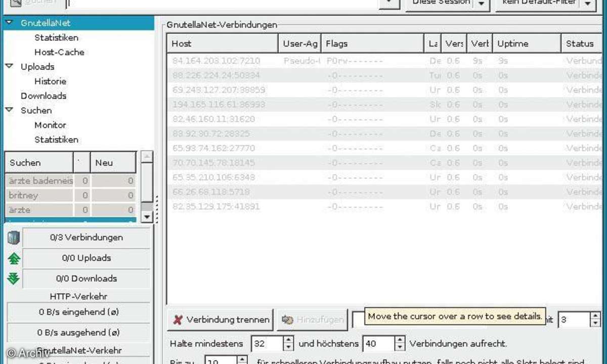
Task: Sort connections by Uptime column
Action: click(527, 43)
